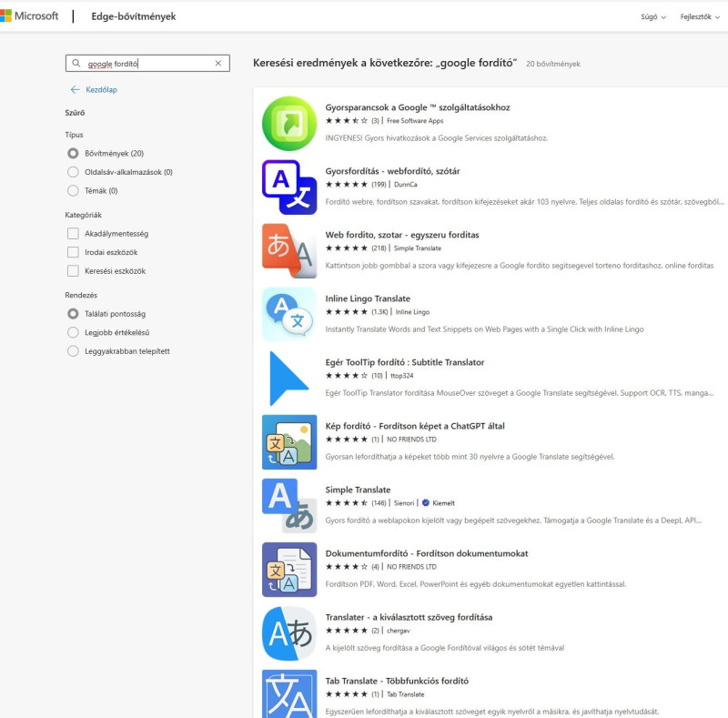This screenshot has width=728, height=718.
Task: Click NO FRIENDS LTD under Dokumentumfordító
Action: point(411,567)
